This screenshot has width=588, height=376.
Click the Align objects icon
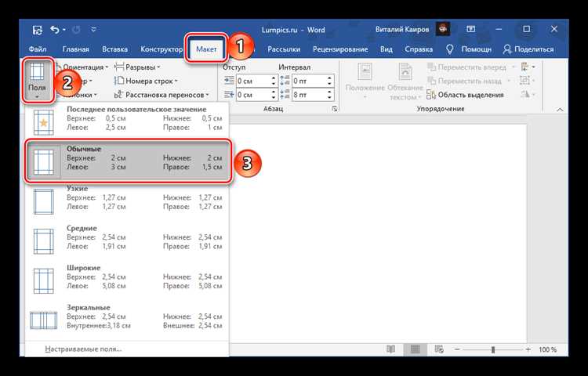(x=528, y=67)
